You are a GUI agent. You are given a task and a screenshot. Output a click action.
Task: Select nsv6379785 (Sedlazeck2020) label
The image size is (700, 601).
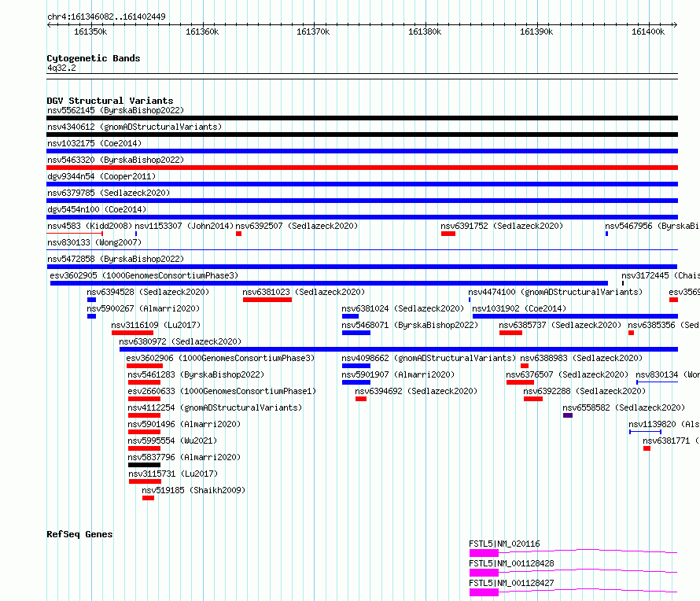point(109,193)
